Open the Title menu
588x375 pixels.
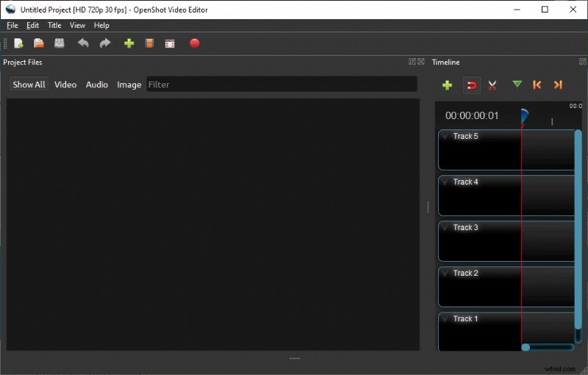[x=54, y=25]
